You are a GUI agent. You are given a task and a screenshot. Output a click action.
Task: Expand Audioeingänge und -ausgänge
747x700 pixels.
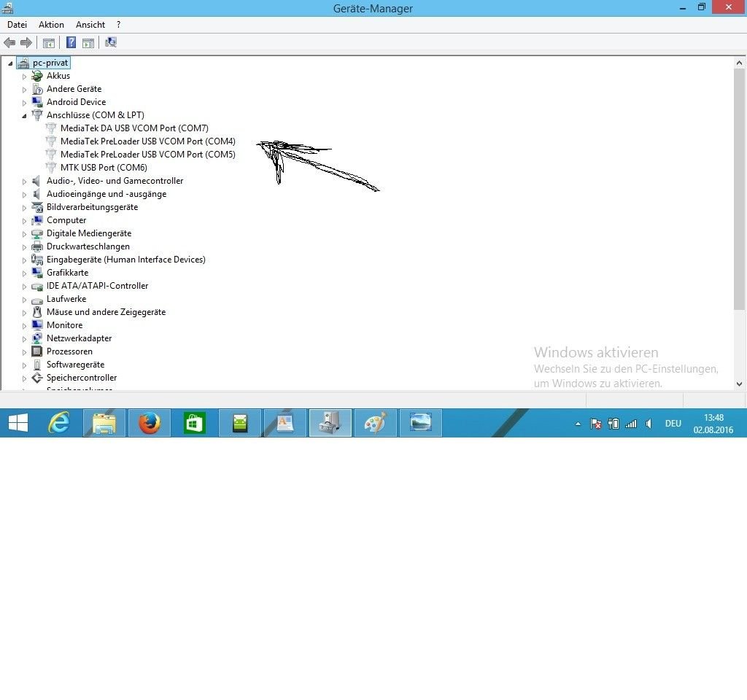pos(24,194)
